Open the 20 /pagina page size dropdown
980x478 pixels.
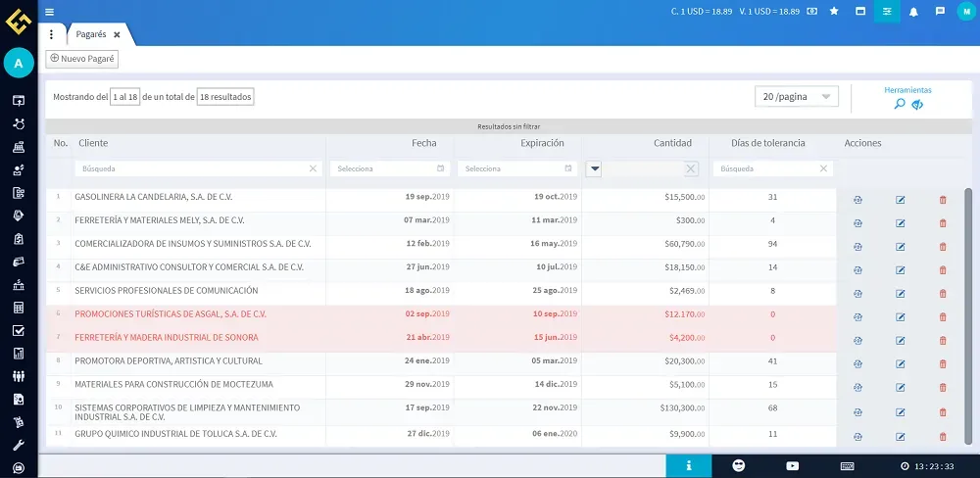pos(797,97)
